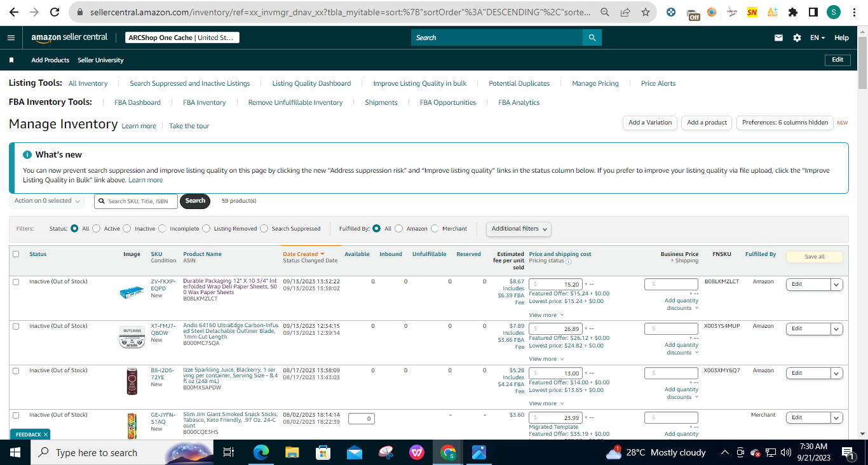
Task: Open Action on 0 selected dropdown
Action: coord(48,201)
